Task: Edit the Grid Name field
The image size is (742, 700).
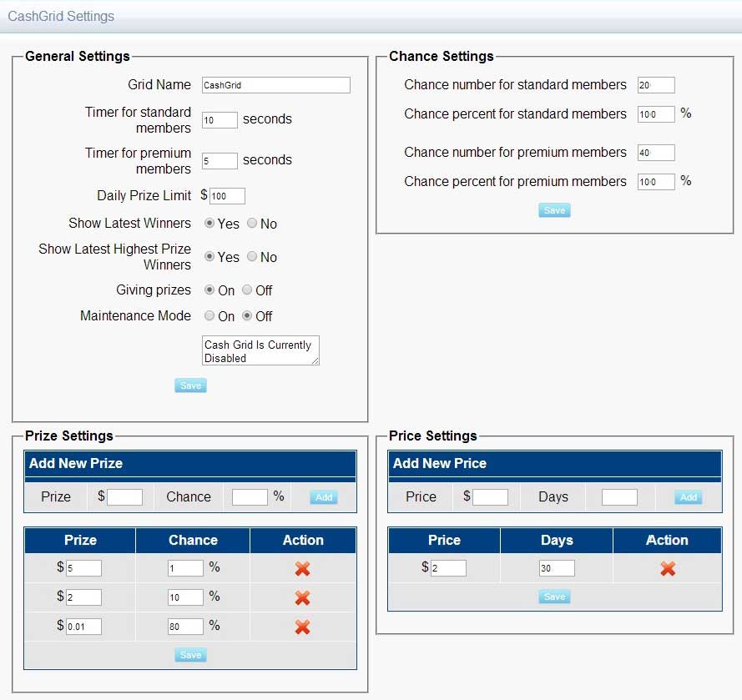Action: tap(276, 85)
